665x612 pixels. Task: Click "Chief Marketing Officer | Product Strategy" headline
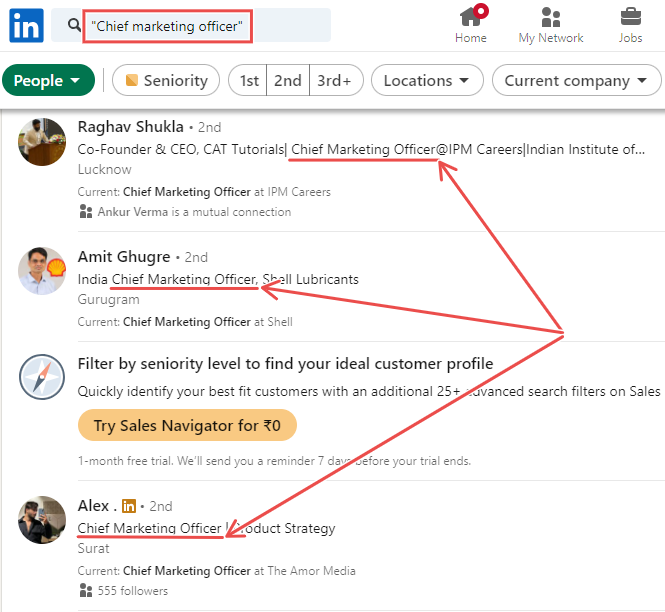207,528
